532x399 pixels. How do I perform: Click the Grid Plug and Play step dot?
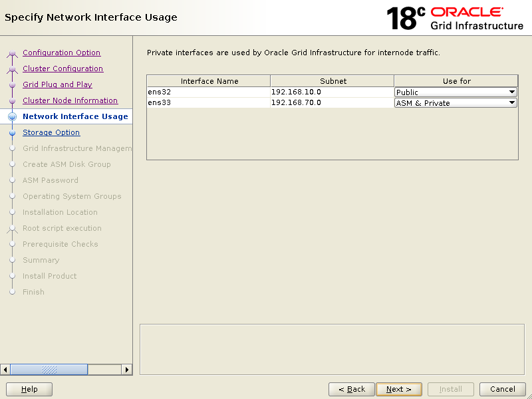point(12,85)
